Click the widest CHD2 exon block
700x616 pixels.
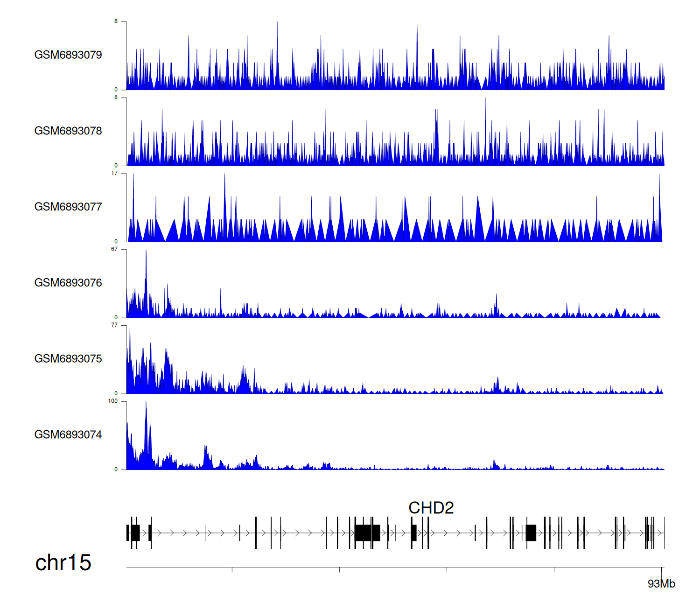[x=363, y=533]
